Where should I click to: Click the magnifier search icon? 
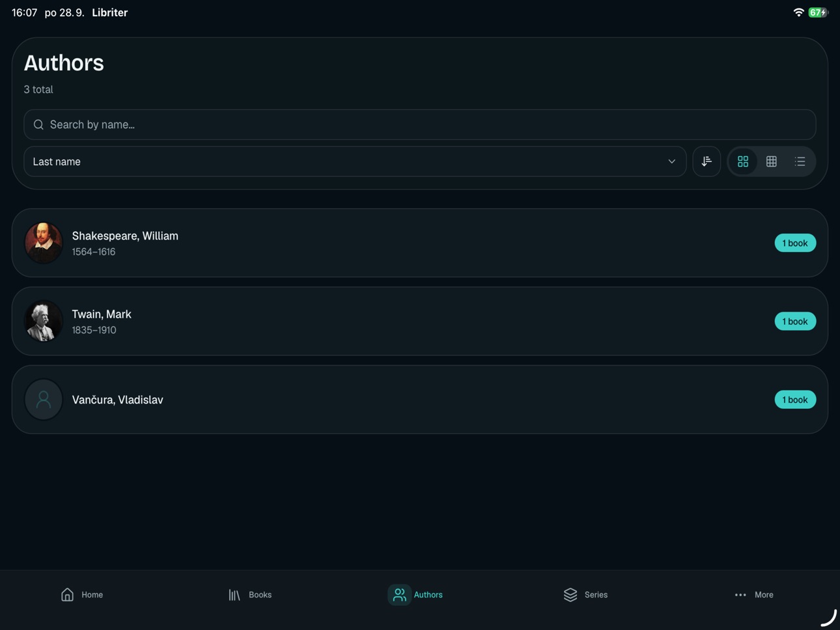(38, 124)
